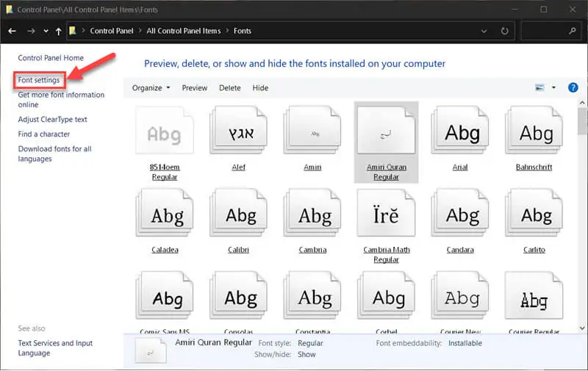Click the title bar folder icon
Image resolution: width=588 pixels, height=371 pixels.
[x=10, y=10]
